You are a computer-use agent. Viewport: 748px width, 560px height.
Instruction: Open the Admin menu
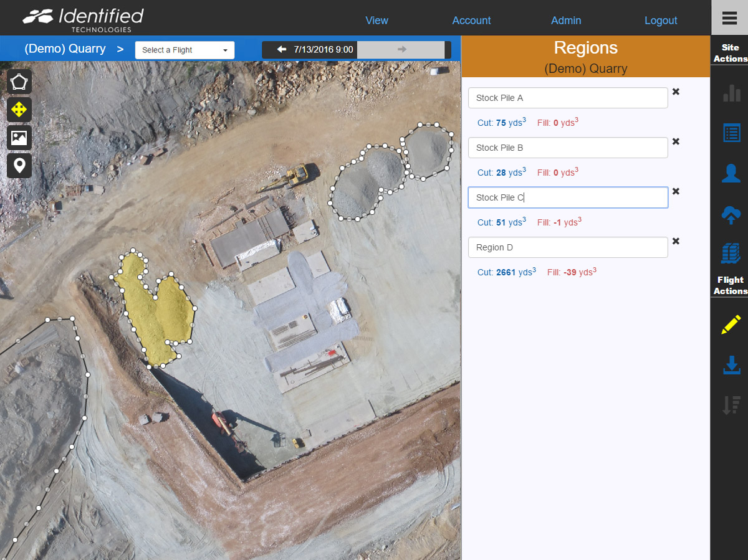(565, 21)
